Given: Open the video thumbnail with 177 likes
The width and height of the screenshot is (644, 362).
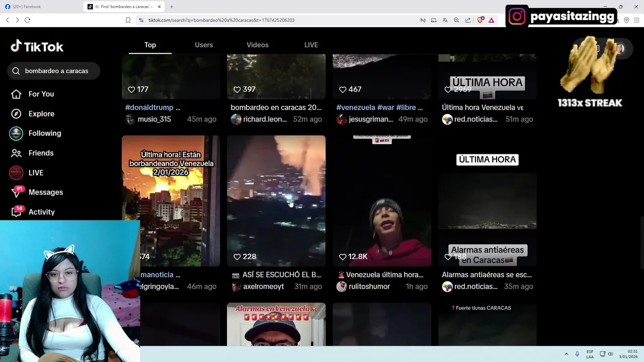Looking at the screenshot, I should pyautogui.click(x=171, y=76).
